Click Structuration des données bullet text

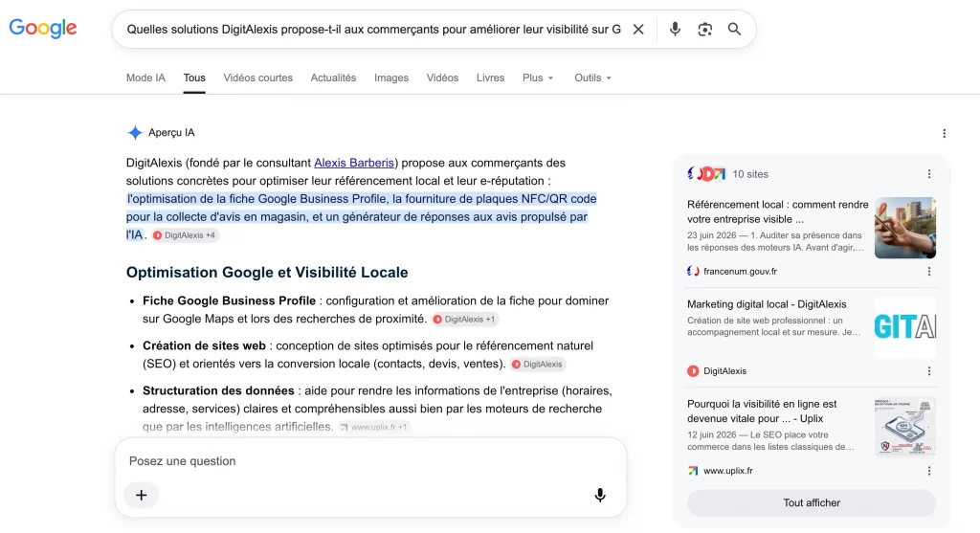(x=377, y=409)
